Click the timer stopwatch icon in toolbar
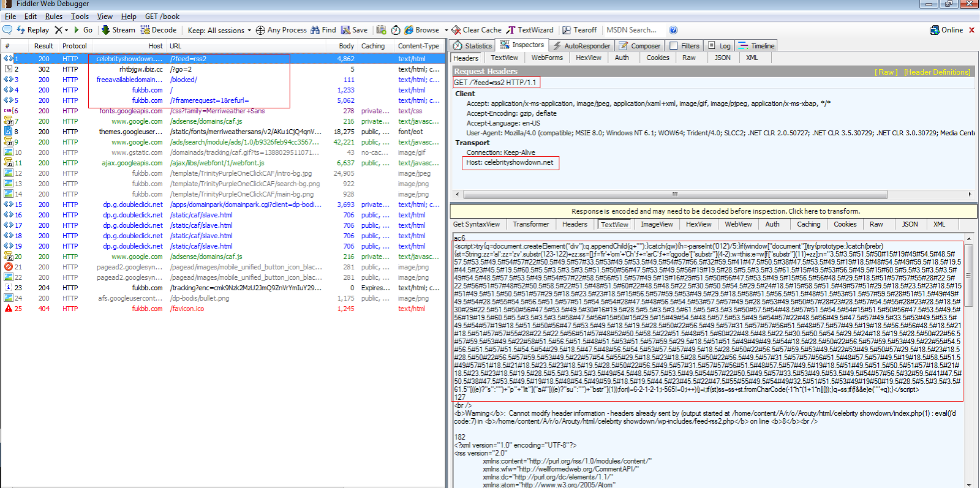Screen dimensions: 980x488 [395, 30]
